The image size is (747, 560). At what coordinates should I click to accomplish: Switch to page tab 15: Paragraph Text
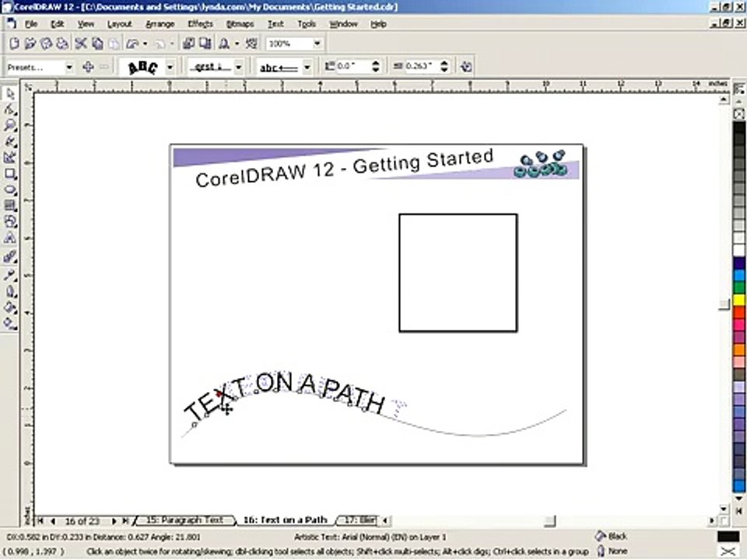click(x=185, y=520)
